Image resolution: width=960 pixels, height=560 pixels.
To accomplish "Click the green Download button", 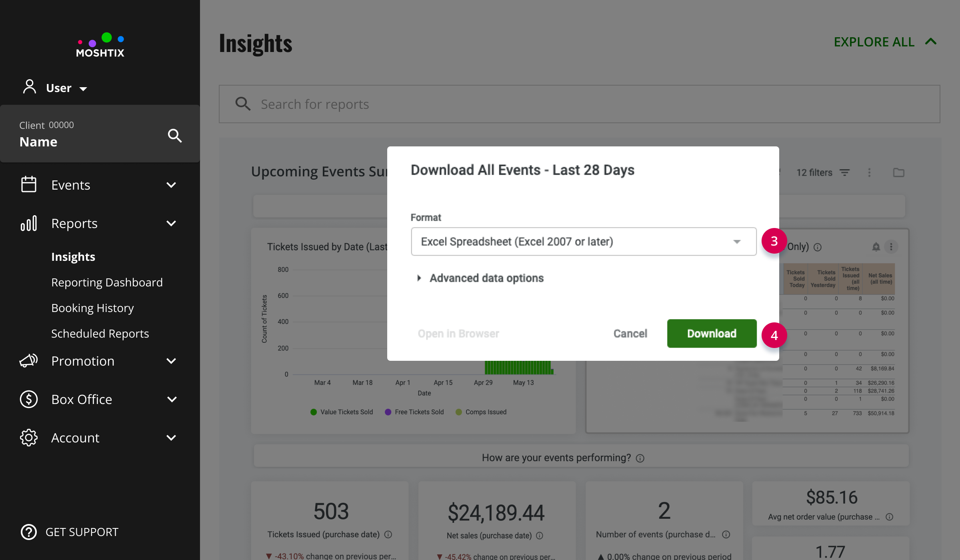I will pos(712,334).
